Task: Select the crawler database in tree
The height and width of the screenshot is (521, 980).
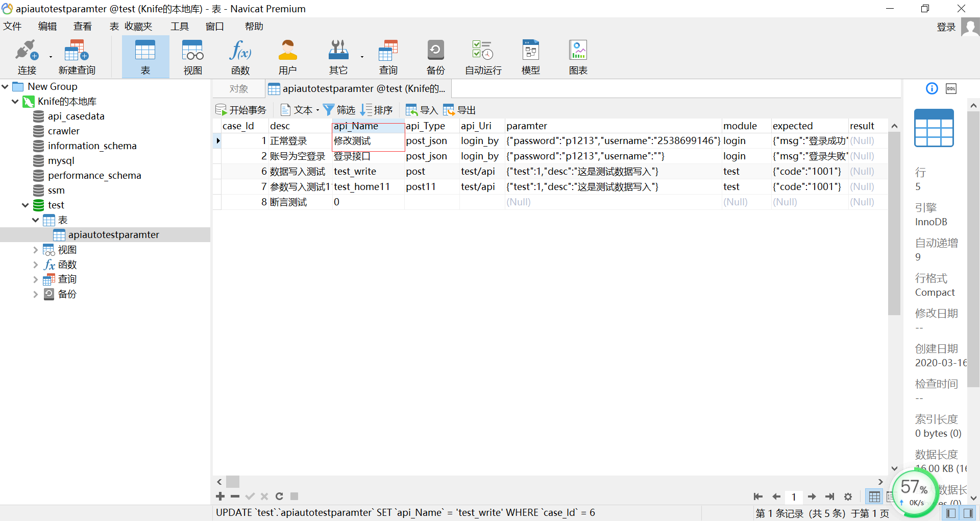Action: [x=64, y=131]
